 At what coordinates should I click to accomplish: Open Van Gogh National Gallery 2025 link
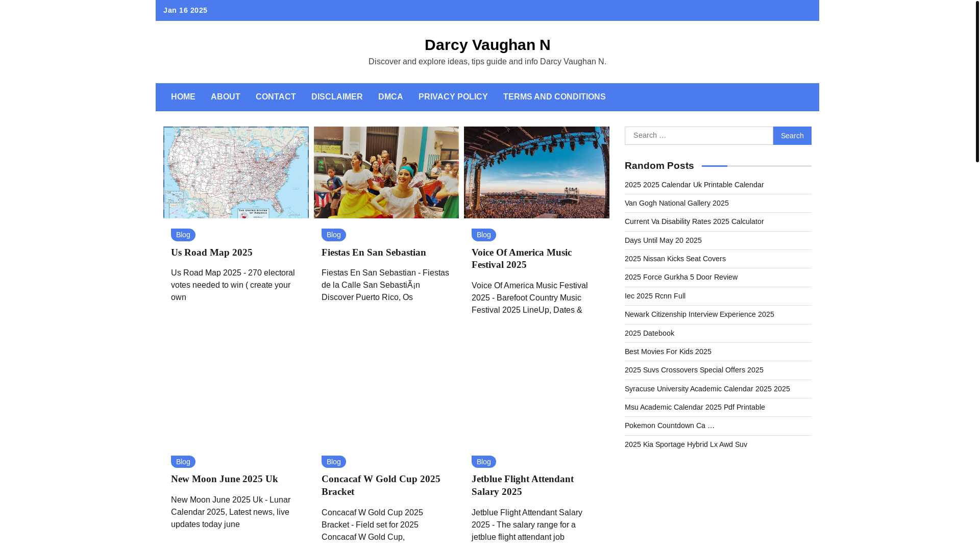coord(677,203)
